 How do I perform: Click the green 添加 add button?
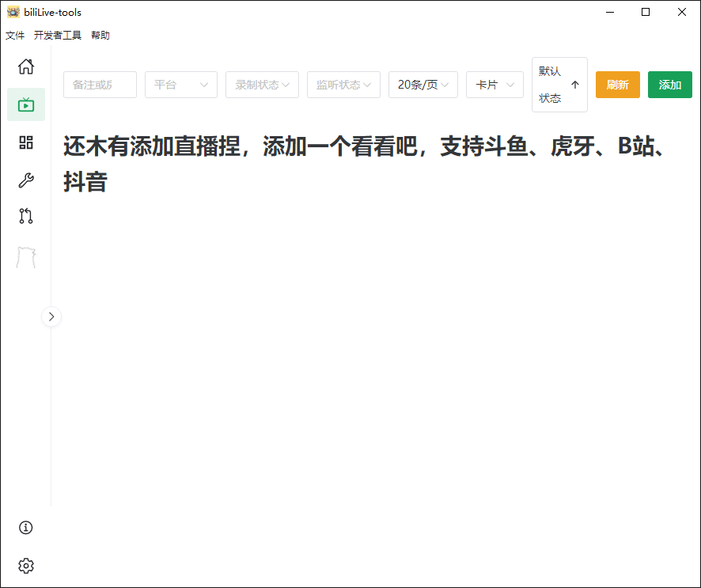669,85
